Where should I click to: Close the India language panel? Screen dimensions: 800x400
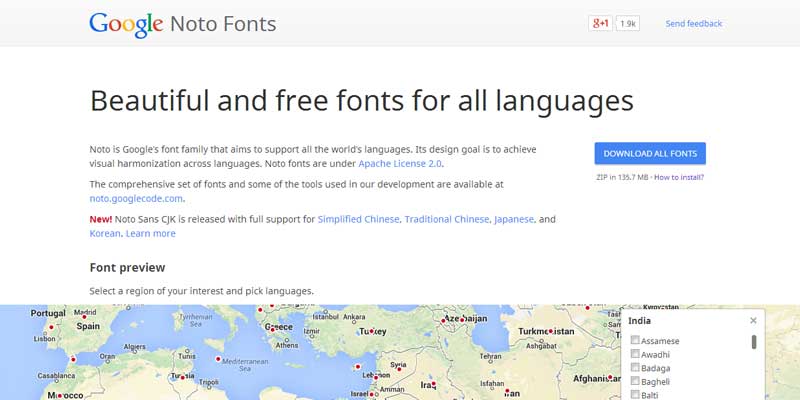click(753, 321)
